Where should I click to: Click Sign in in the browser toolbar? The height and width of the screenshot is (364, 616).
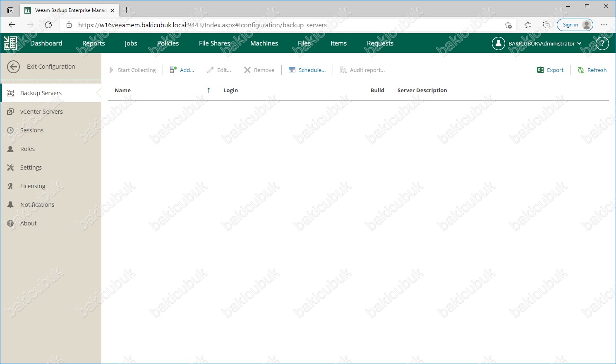(x=575, y=25)
